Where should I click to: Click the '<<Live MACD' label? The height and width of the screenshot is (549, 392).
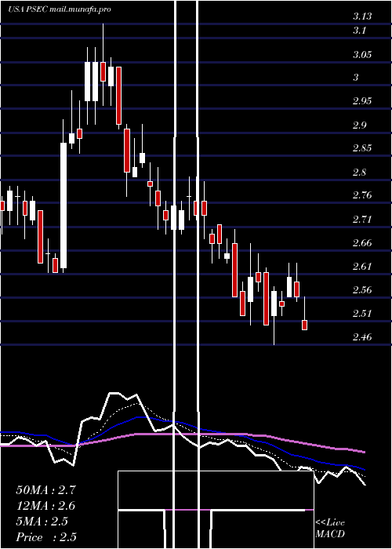(330, 529)
